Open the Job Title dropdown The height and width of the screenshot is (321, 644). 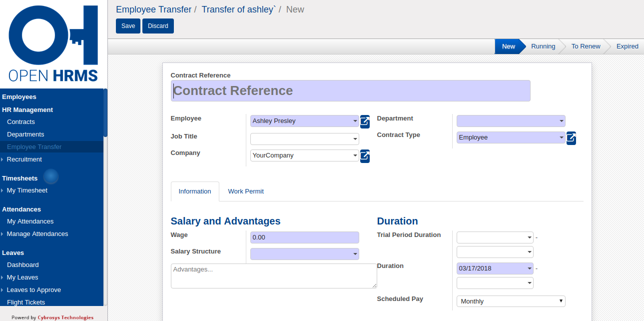[x=305, y=139]
